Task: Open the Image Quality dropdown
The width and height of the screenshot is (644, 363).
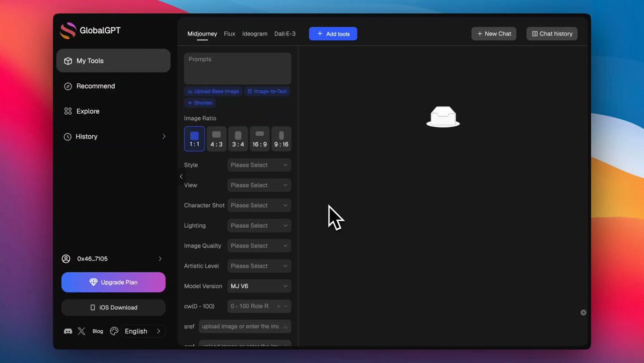Action: pos(259,246)
